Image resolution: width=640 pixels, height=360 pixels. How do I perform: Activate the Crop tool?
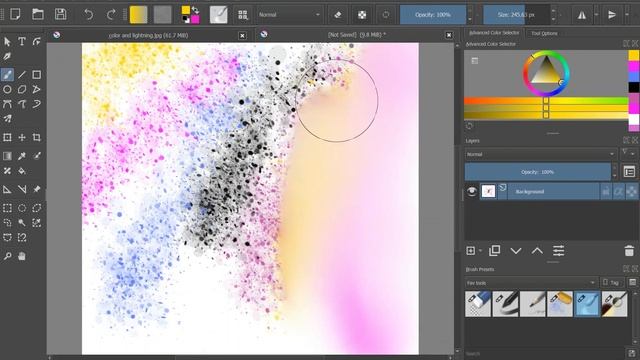point(37,138)
